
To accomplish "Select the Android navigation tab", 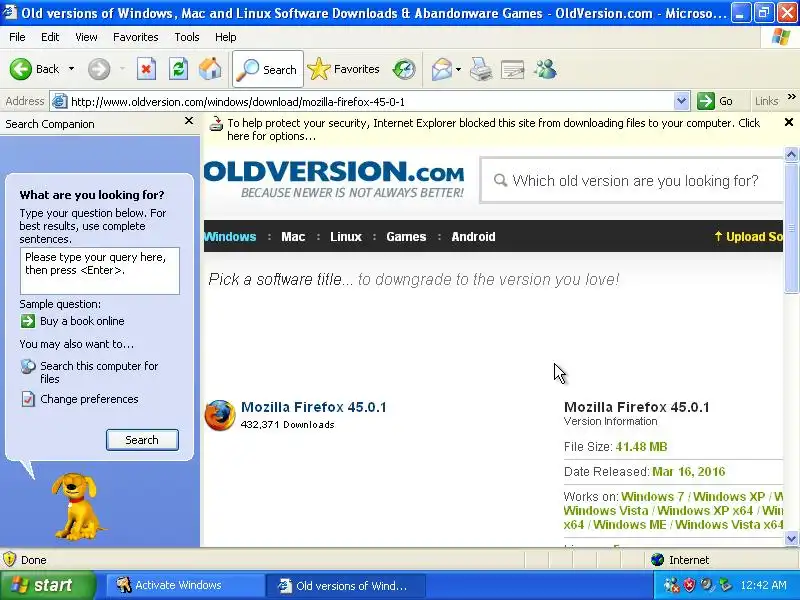I will click(x=473, y=237).
